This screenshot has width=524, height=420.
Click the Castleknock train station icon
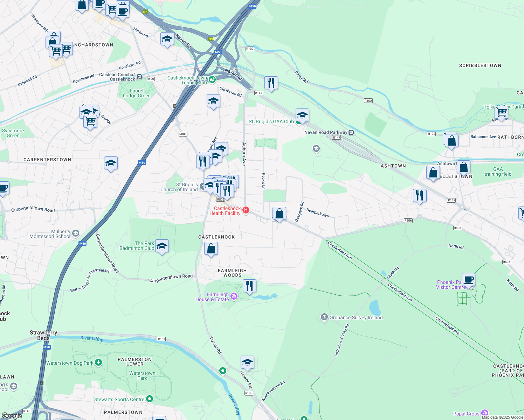139,77
